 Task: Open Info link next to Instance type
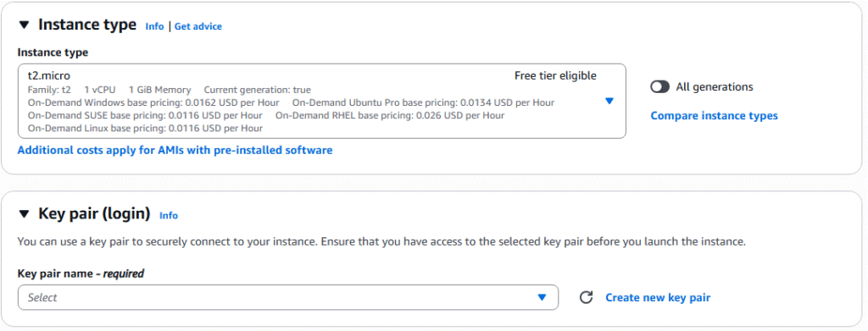154,26
